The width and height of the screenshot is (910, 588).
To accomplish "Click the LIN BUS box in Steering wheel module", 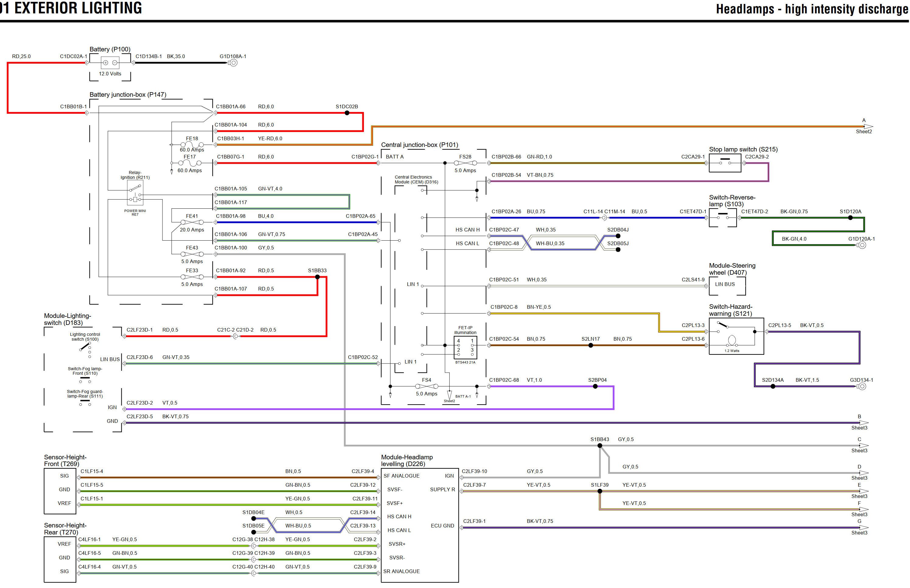I will (x=727, y=286).
